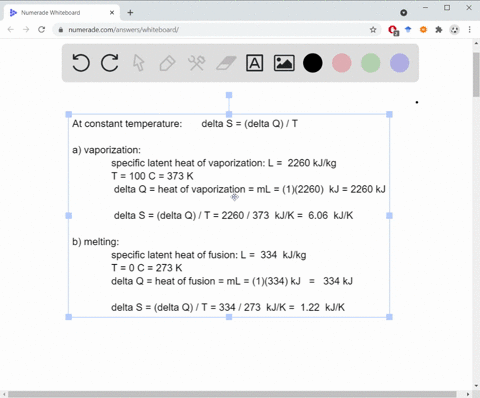
Task: Pick the black color swatch
Action: click(x=313, y=63)
